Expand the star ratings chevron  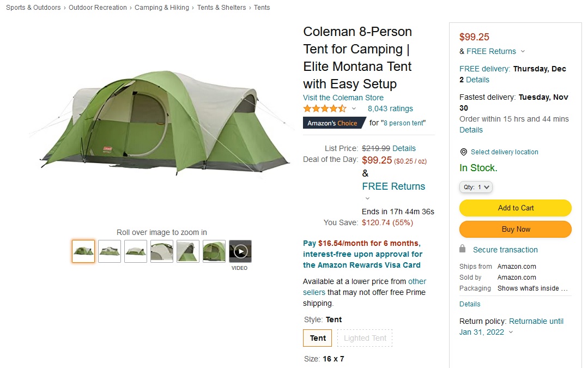[x=354, y=109]
